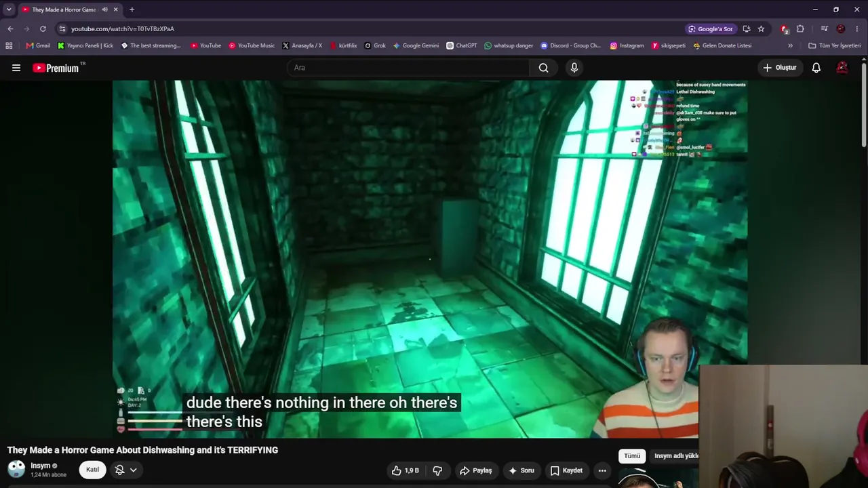Show more bookmarks with the chevron
This screenshot has height=488, width=868.
pyautogui.click(x=790, y=45)
